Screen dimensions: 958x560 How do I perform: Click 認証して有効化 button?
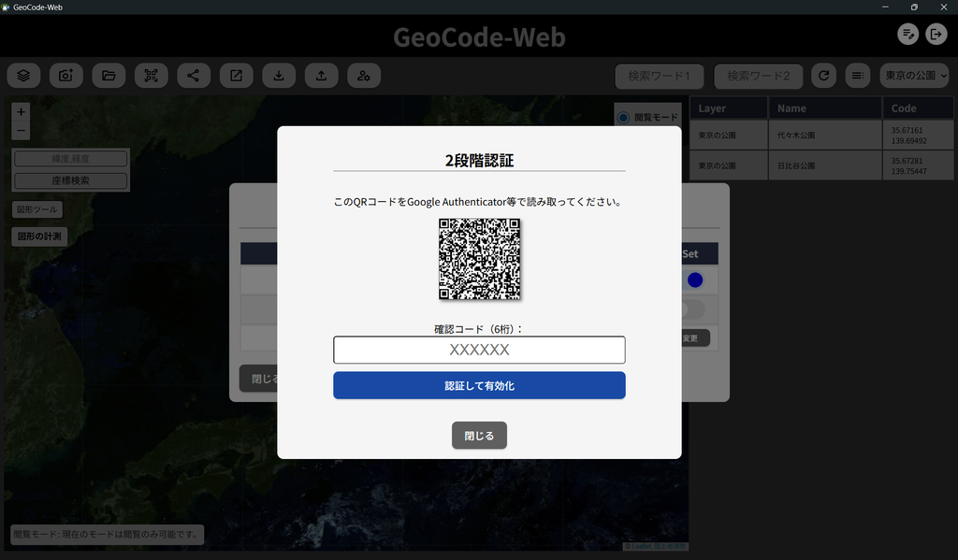pos(479,385)
